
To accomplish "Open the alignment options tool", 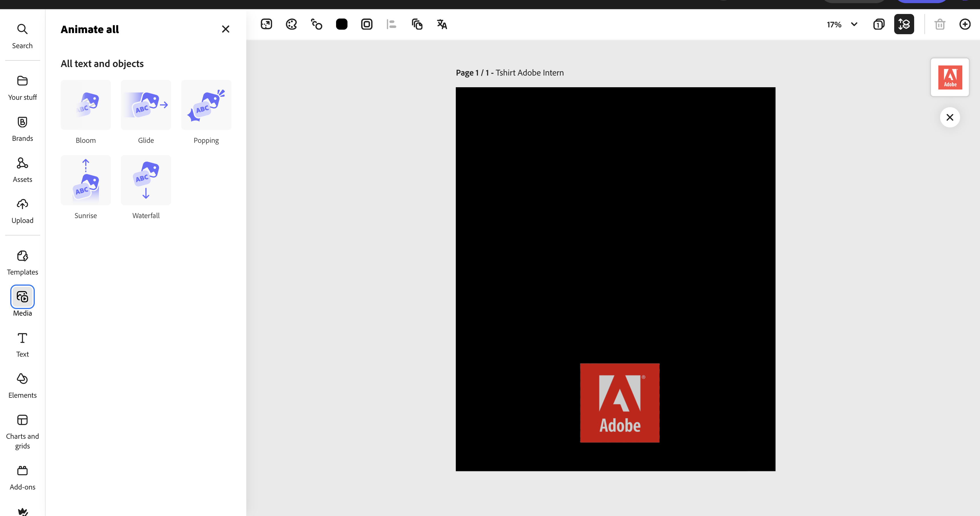I will 391,24.
